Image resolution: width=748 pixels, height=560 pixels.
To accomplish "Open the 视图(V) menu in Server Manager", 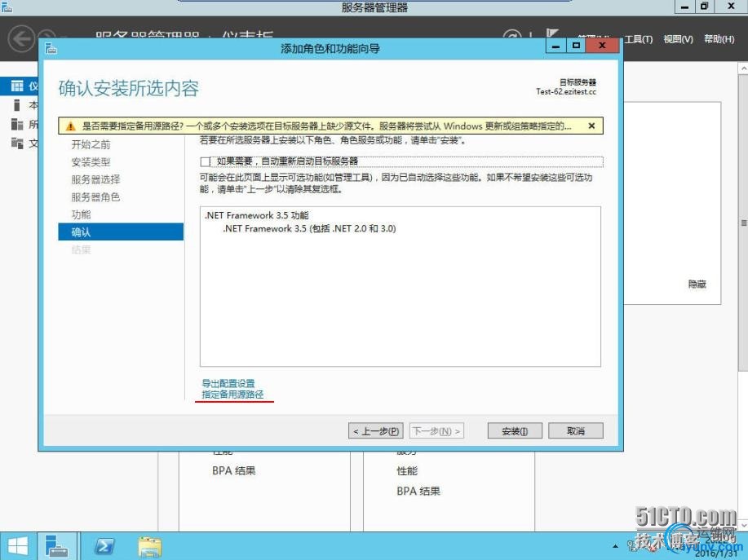I will [x=678, y=39].
